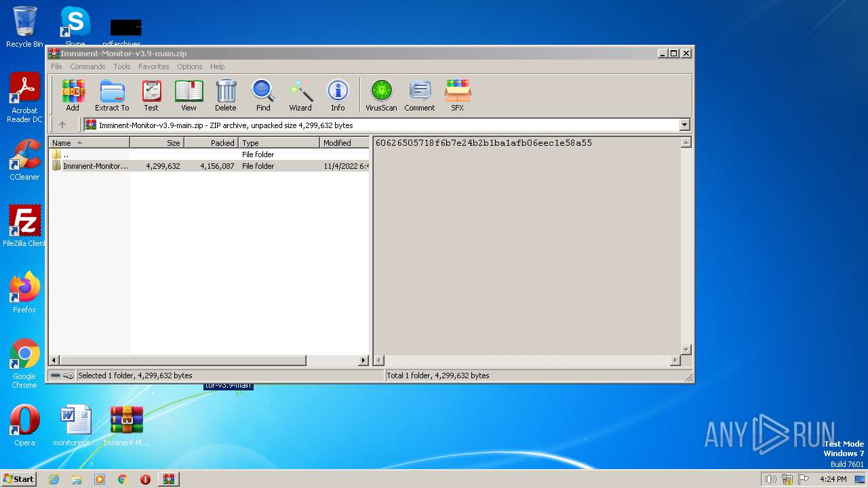Click the Delete trash icon
Image resolution: width=868 pixels, height=488 pixels.
[226, 95]
